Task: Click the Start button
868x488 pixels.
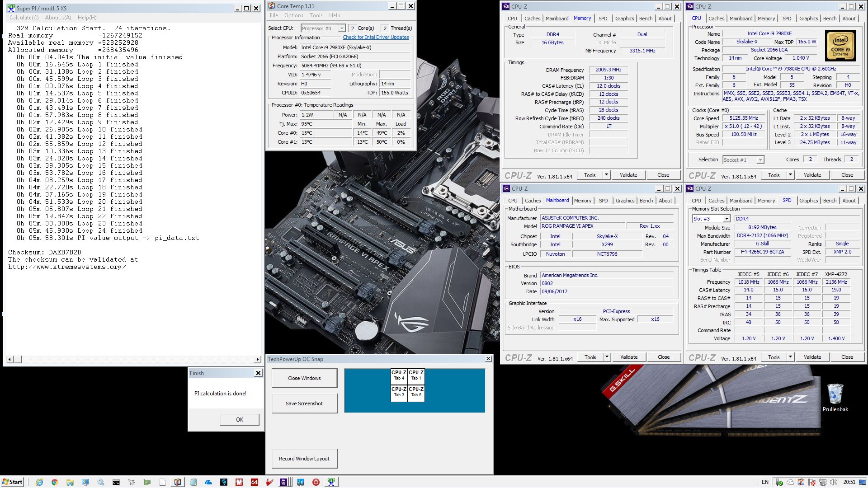Action: pos(13,482)
